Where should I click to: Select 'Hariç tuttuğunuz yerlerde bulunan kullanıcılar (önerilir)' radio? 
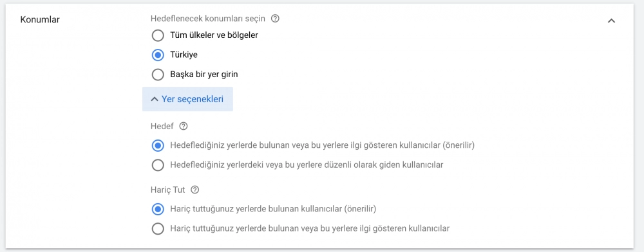coord(158,209)
